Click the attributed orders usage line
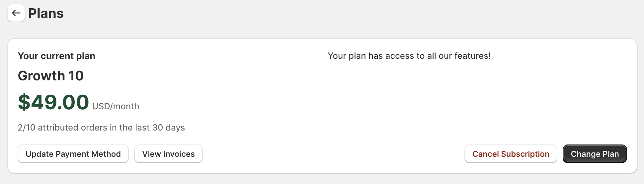644x184 pixels. 101,128
